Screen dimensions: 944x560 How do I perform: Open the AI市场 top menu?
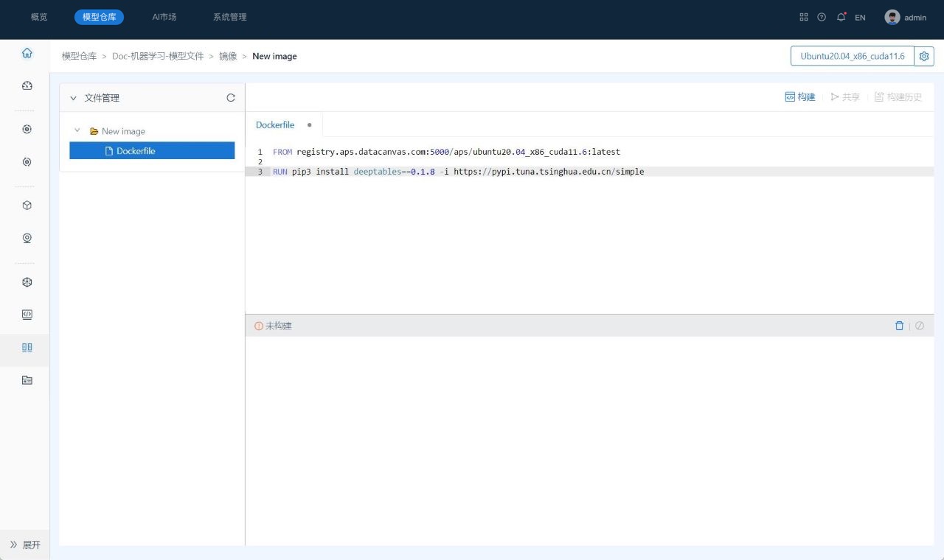[164, 17]
